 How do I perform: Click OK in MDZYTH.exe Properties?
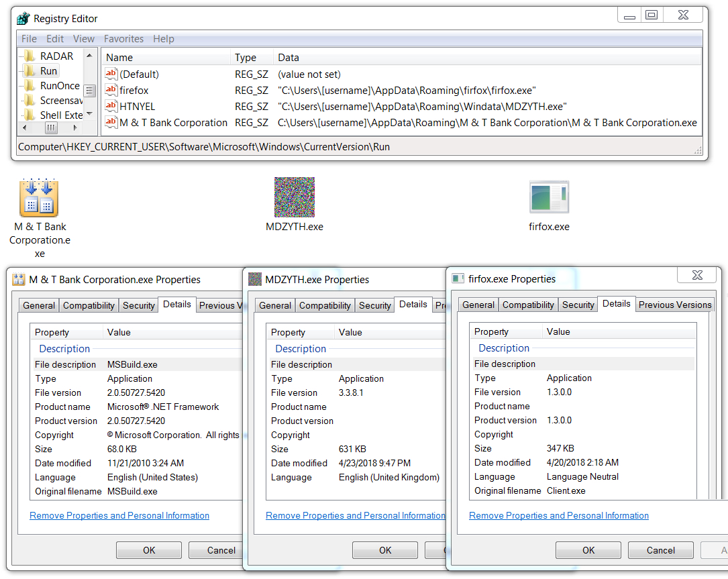pos(385,550)
